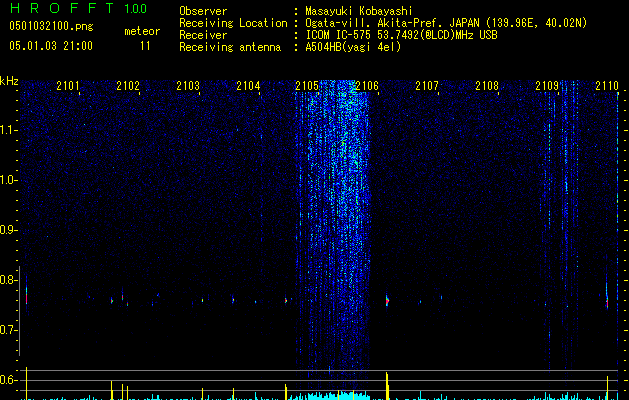Click the Observer label
The height and width of the screenshot is (400, 629).
(x=203, y=11)
